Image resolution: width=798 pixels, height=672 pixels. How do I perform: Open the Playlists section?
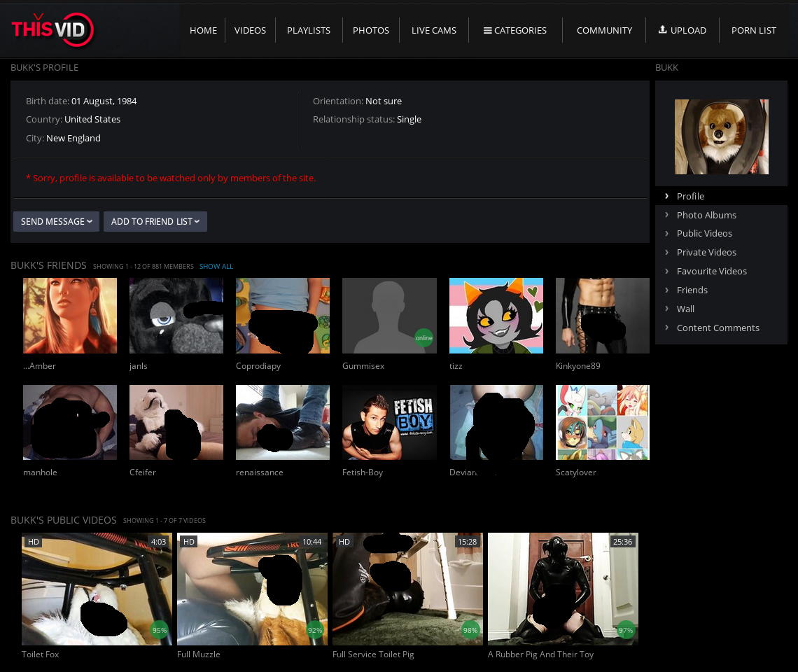coord(309,31)
